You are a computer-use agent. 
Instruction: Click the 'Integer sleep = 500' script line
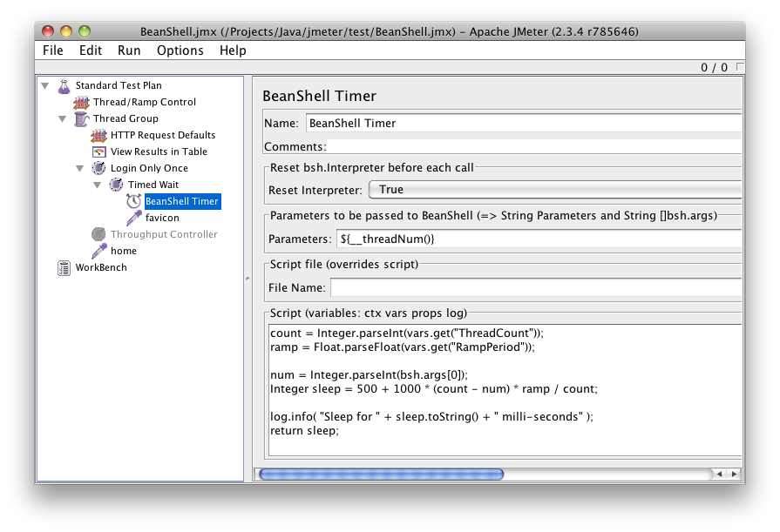coord(434,389)
